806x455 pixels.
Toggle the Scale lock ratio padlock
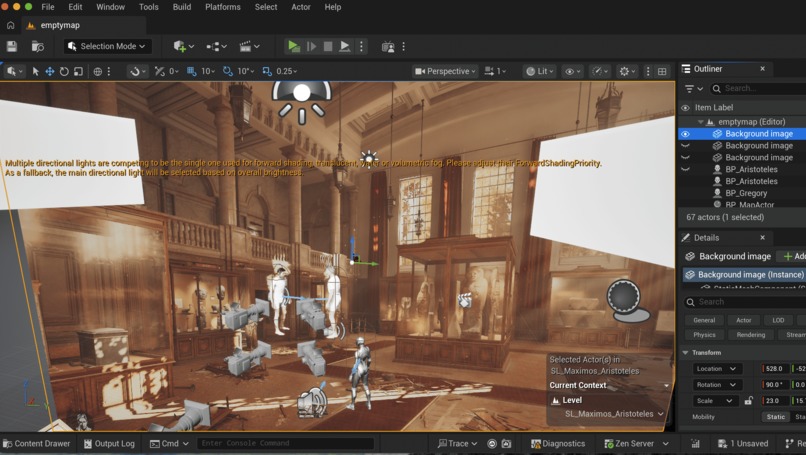pos(748,401)
